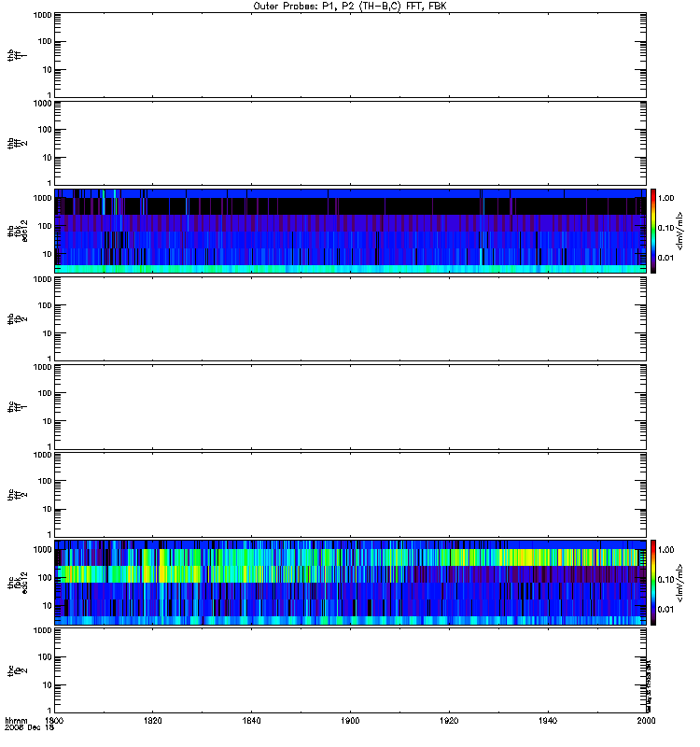Viewport: 700px width, 747px height.
Task: Click the '1840' time axis label
Action: click(x=251, y=720)
